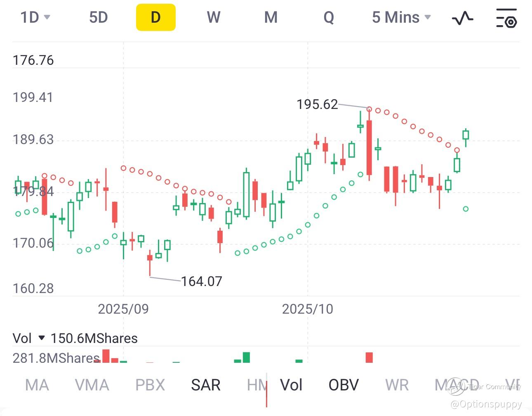The image size is (532, 416).
Task: Click the 195.62 high price label
Action: point(317,104)
